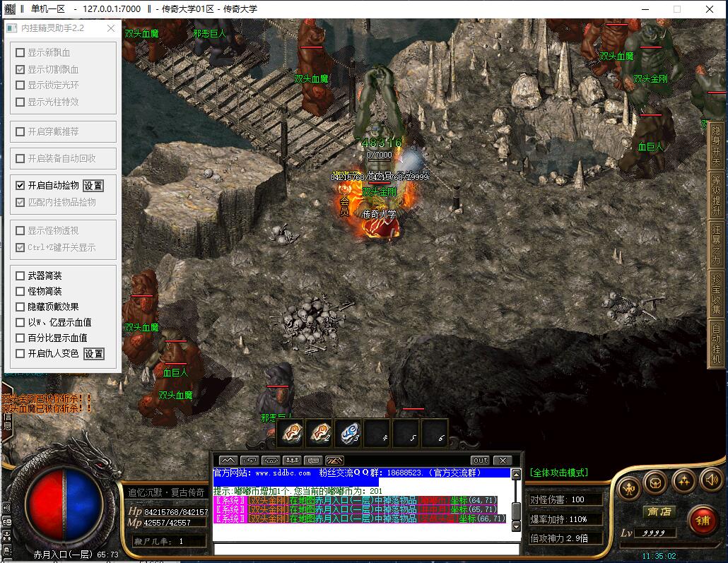Click the group chat people icon
The height and width of the screenshot is (563, 728).
[292, 460]
